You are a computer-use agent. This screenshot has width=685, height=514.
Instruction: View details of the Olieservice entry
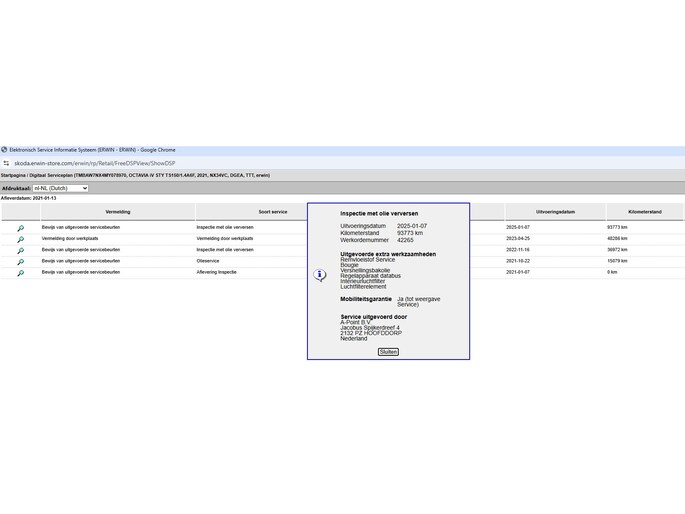click(20, 261)
